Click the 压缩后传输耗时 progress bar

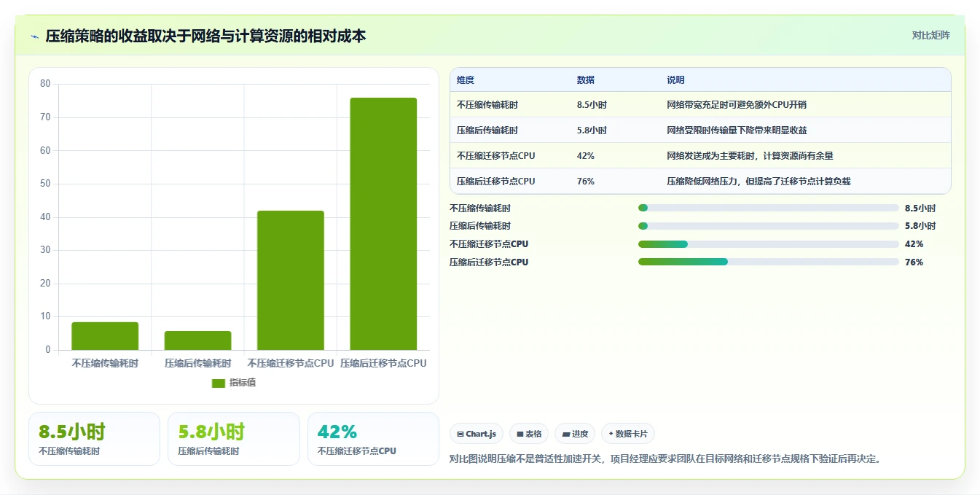click(x=768, y=226)
